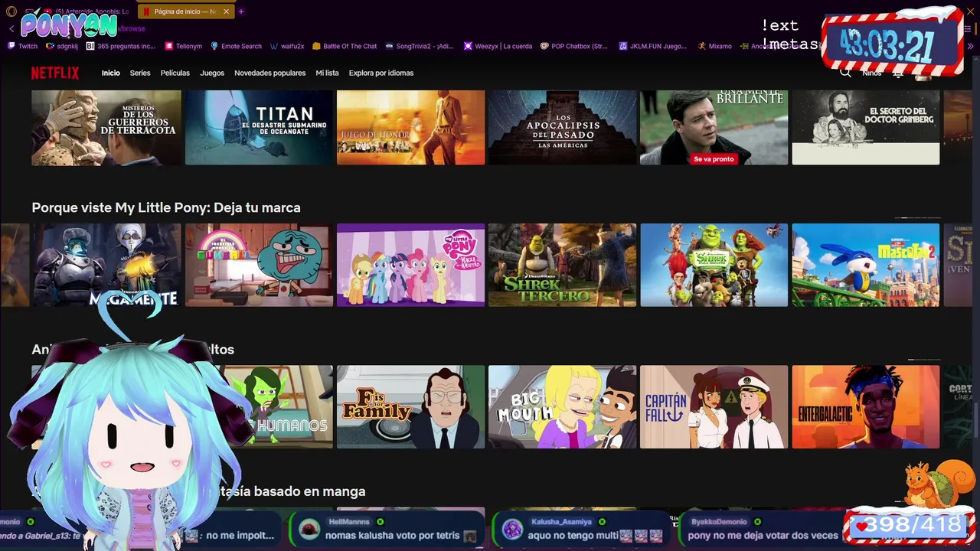980x551 pixels.
Task: Open El Secreto del Doctor Grinberg
Action: 866,127
